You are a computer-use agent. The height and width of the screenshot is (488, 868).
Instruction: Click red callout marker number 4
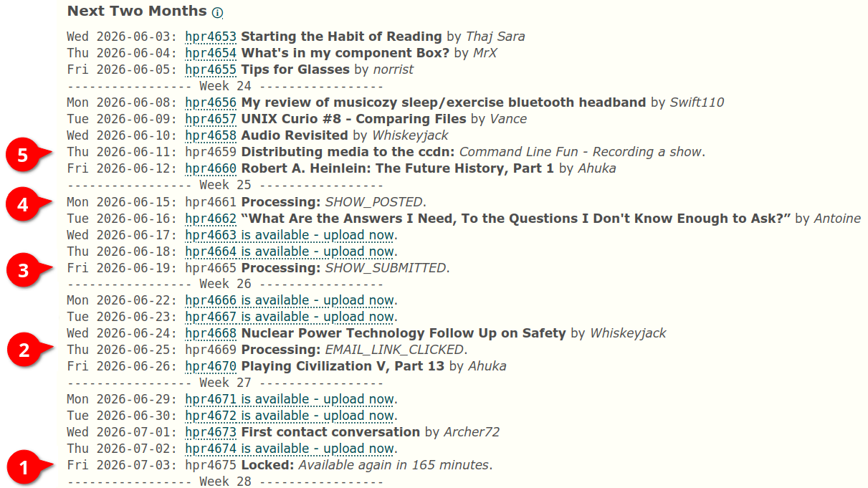click(23, 205)
